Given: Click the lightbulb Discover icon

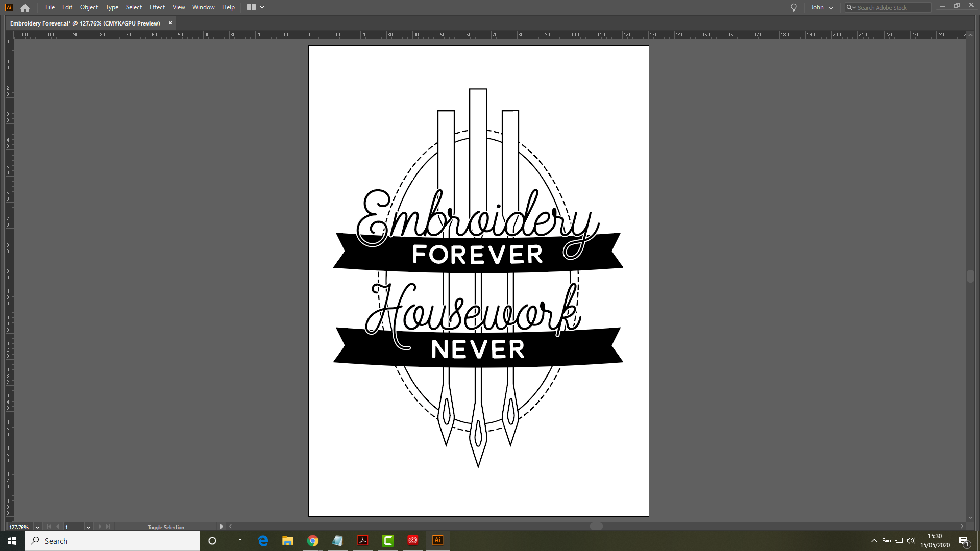Looking at the screenshot, I should 794,8.
